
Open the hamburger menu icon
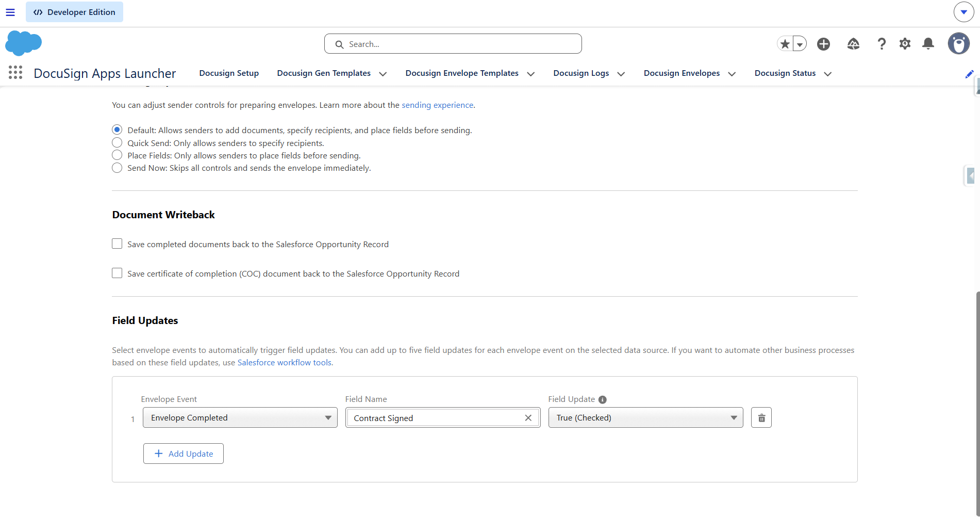[10, 12]
